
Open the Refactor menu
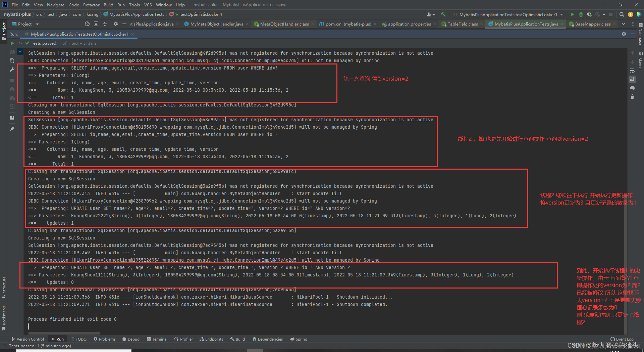pyautogui.click(x=91, y=5)
